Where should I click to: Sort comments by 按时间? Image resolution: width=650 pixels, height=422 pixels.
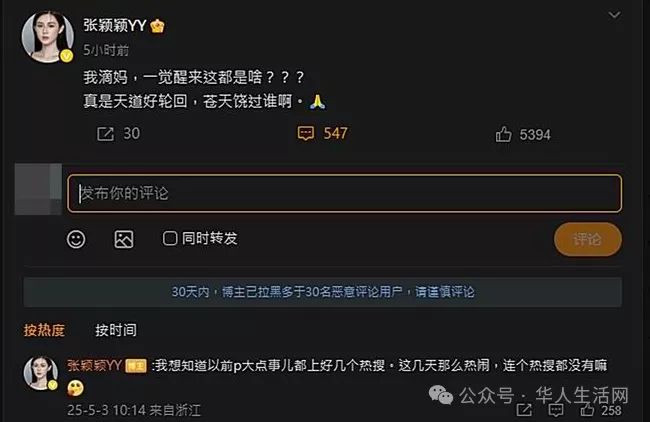pyautogui.click(x=116, y=330)
